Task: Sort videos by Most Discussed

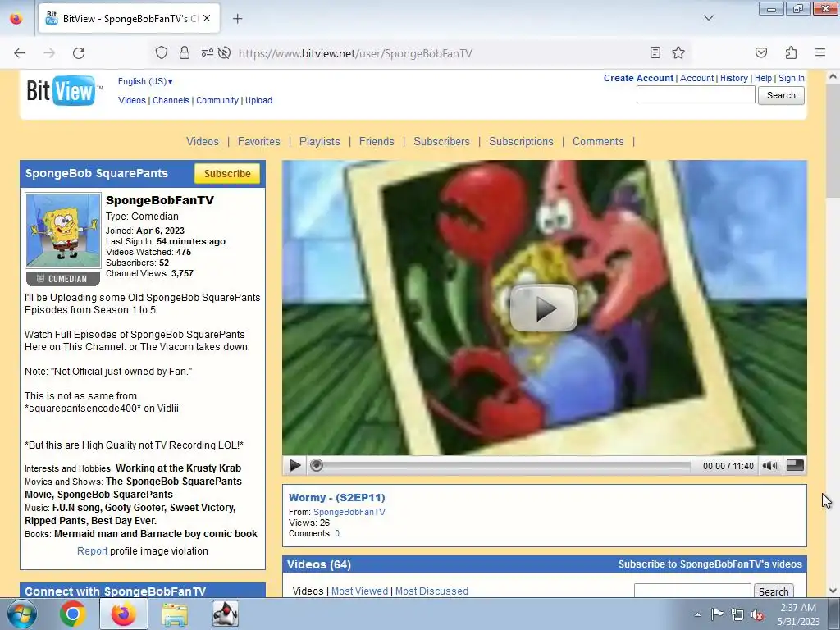Action: click(431, 591)
